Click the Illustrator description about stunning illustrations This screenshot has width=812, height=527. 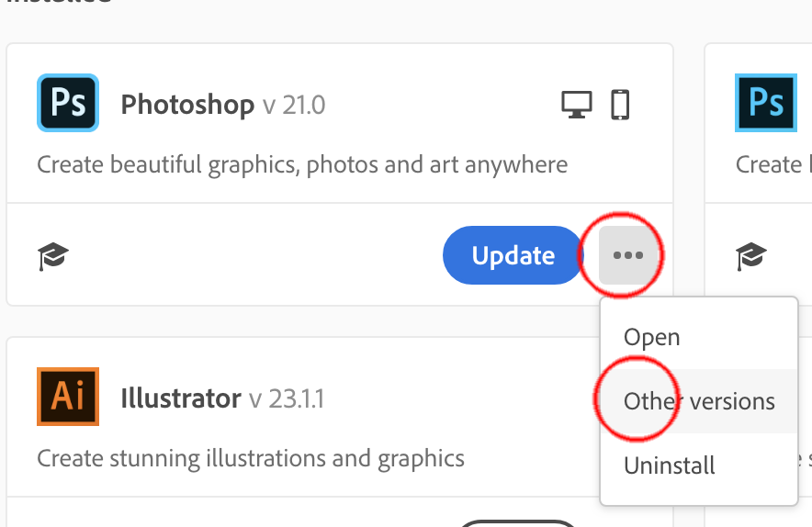[x=251, y=457]
